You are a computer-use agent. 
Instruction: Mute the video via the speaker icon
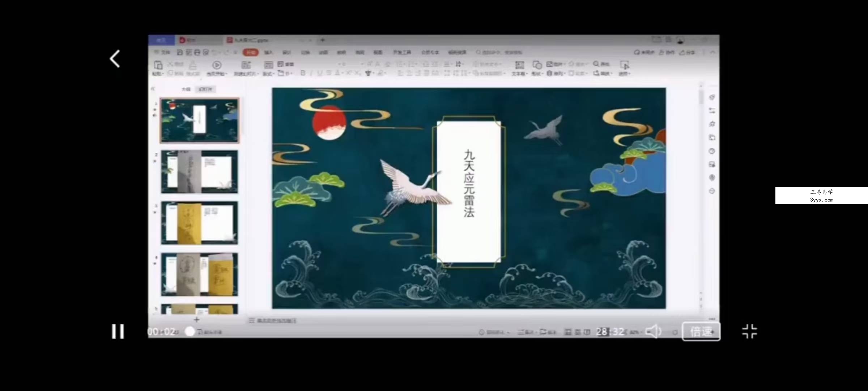(653, 331)
